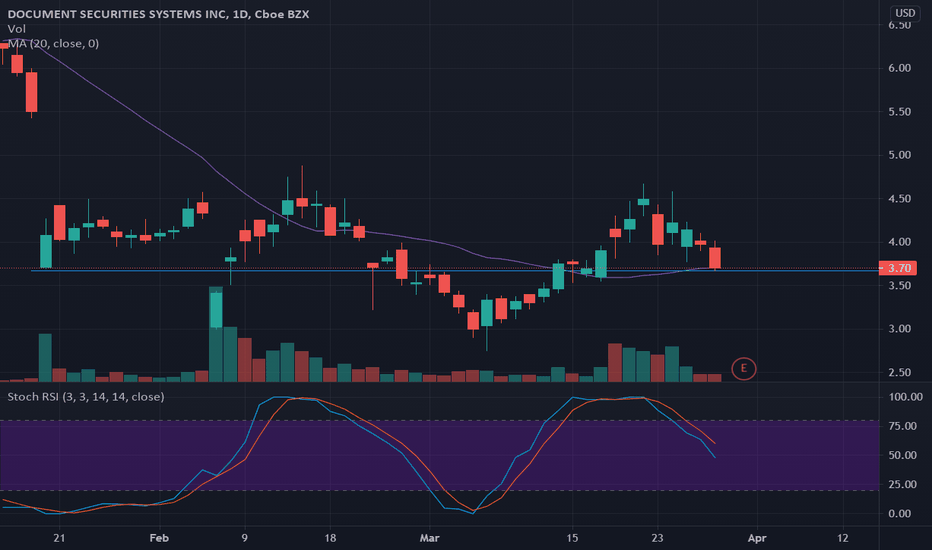The image size is (932, 550).
Task: Select the 'MA (20, close, 0)' indicator legend
Action: click(x=53, y=43)
